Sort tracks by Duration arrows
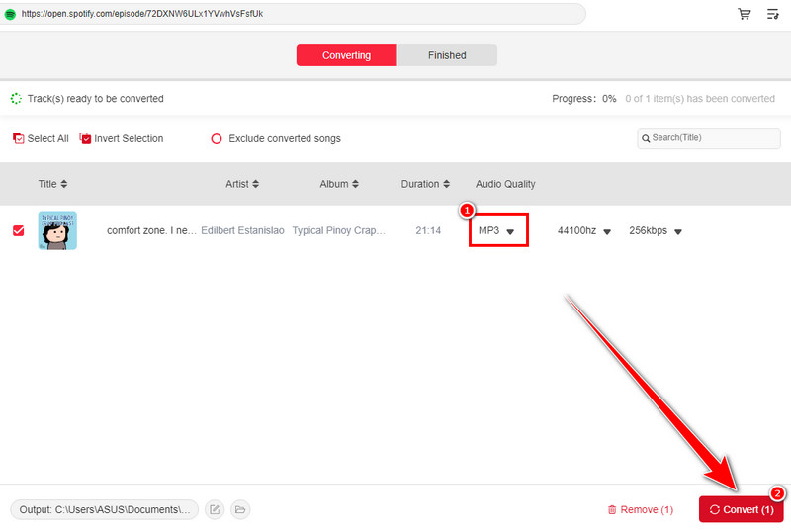 pos(447,184)
